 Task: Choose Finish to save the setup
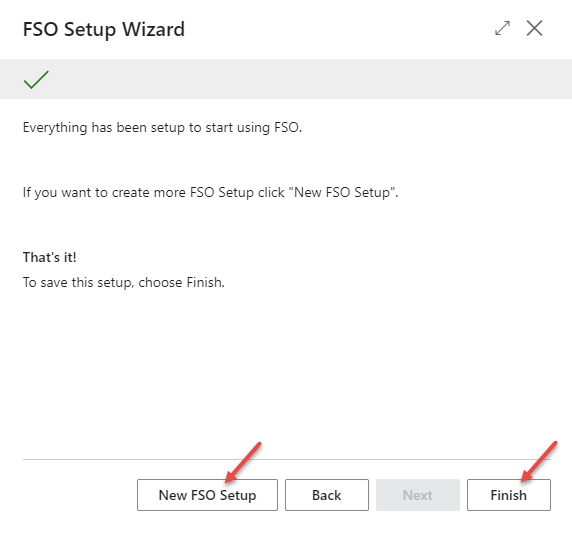coord(509,495)
